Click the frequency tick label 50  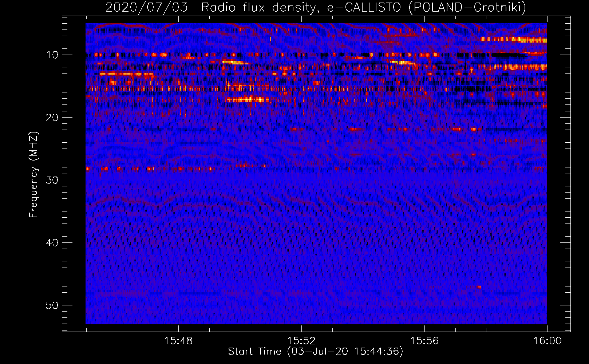pos(52,305)
